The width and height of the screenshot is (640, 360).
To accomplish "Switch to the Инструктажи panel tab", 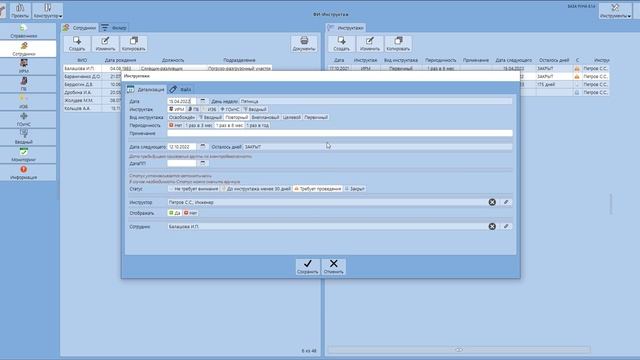I will tap(346, 28).
